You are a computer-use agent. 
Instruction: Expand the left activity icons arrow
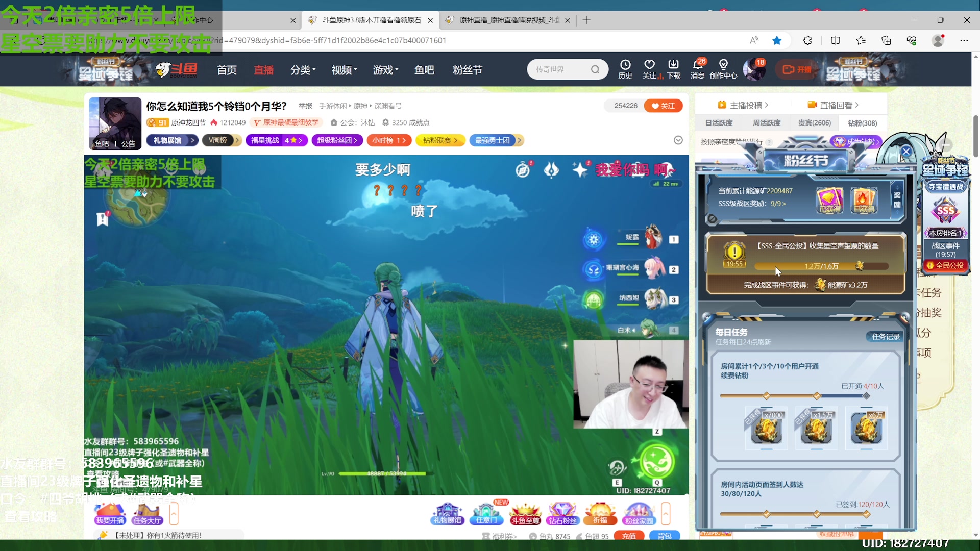point(174,514)
